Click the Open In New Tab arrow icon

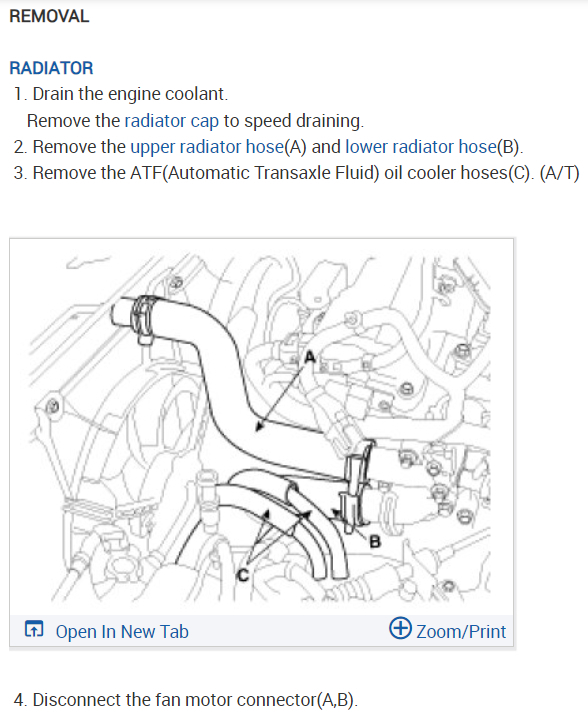tap(34, 629)
